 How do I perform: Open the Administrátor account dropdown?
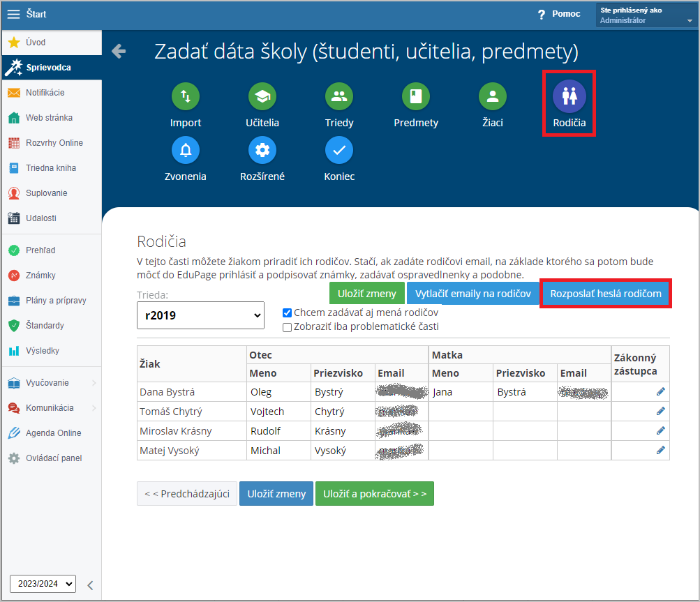coord(646,15)
